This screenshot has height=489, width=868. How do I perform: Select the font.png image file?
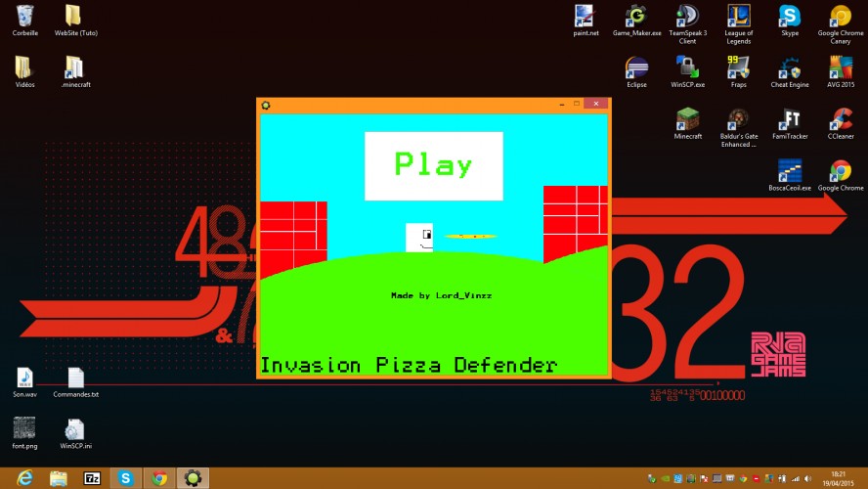pyautogui.click(x=24, y=433)
